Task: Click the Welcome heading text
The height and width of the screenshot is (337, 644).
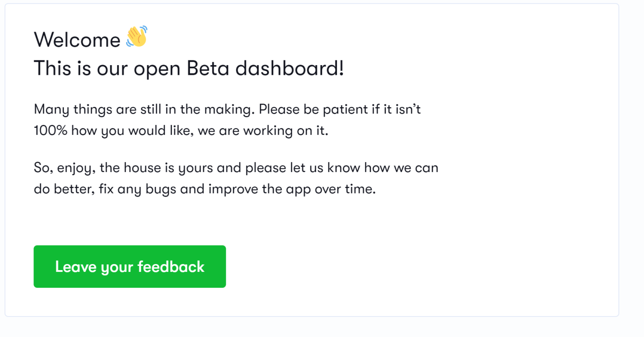Action: pyautogui.click(x=77, y=40)
